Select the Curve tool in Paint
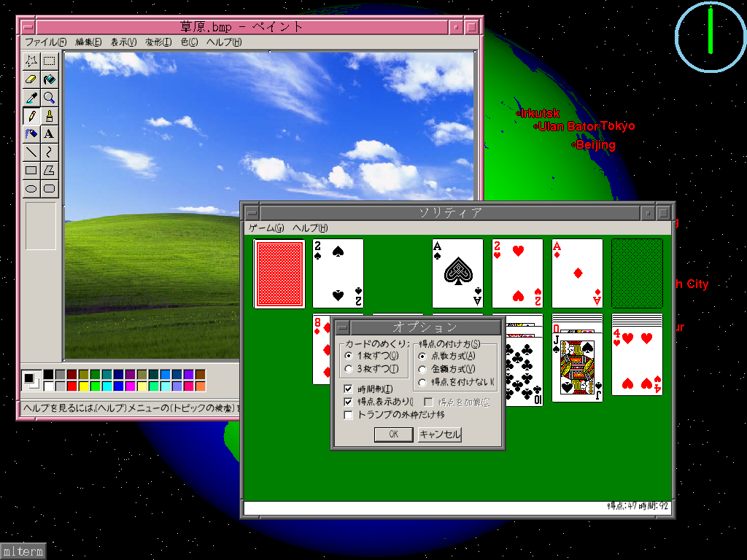Image resolution: width=747 pixels, height=560 pixels. click(x=50, y=152)
